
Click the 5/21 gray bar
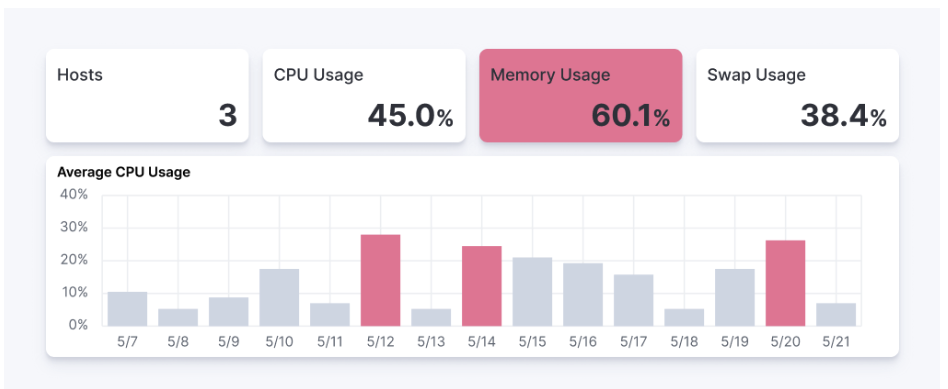pos(836,315)
